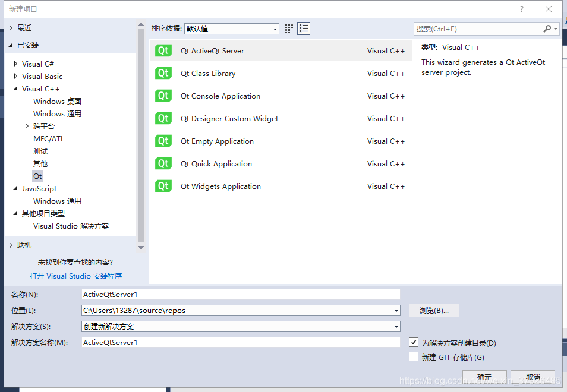Select Visual Studio 解决方案 category
The height and width of the screenshot is (392, 567).
[x=71, y=226]
